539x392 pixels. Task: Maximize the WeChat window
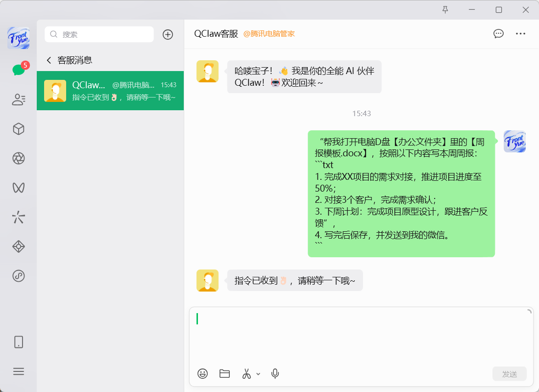tap(499, 10)
